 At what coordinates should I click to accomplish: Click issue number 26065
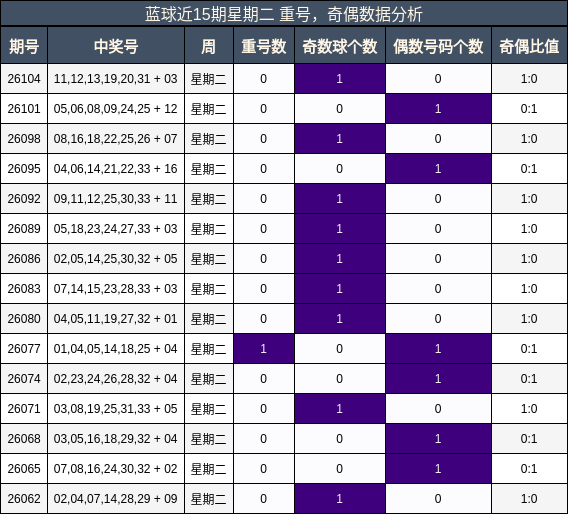pos(24,469)
